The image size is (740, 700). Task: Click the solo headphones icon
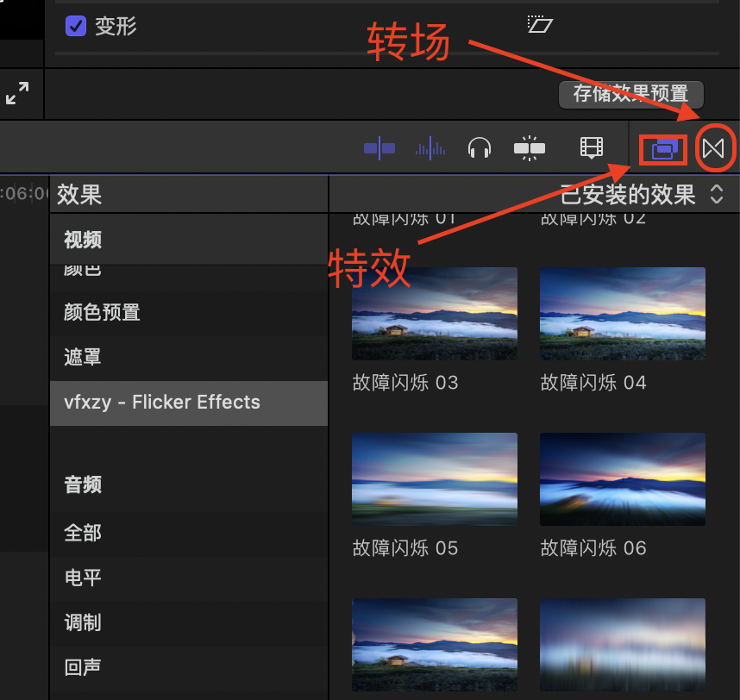(x=479, y=148)
